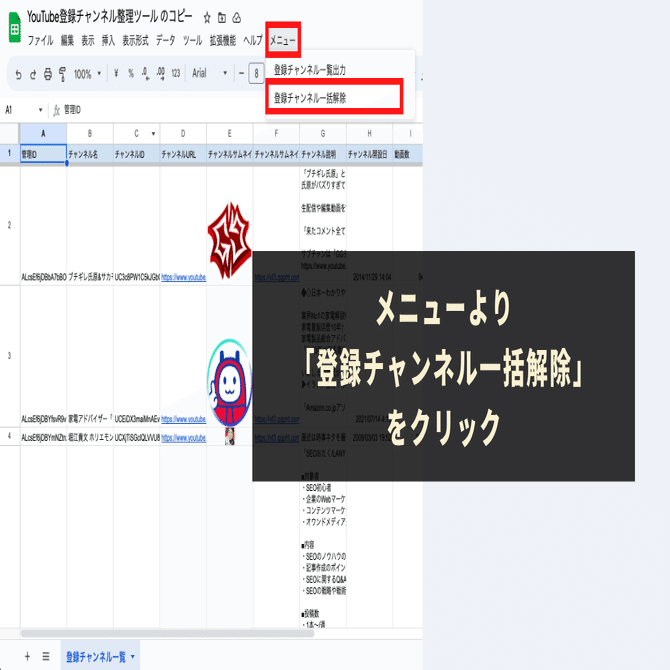Viewport: 670px width, 670px height.
Task: Open the 編集 menu
Action: click(x=67, y=41)
